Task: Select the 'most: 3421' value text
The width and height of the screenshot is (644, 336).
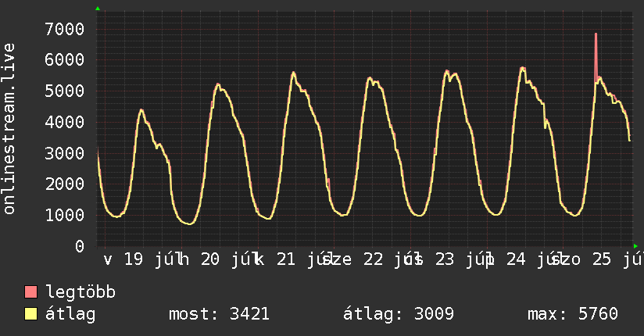Action: coord(219,314)
